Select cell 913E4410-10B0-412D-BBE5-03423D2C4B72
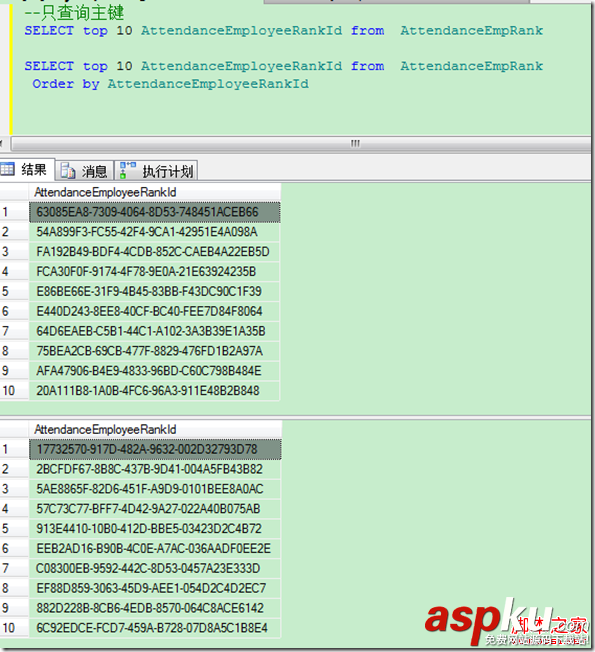Screen dimensions: 595x652 [155, 529]
